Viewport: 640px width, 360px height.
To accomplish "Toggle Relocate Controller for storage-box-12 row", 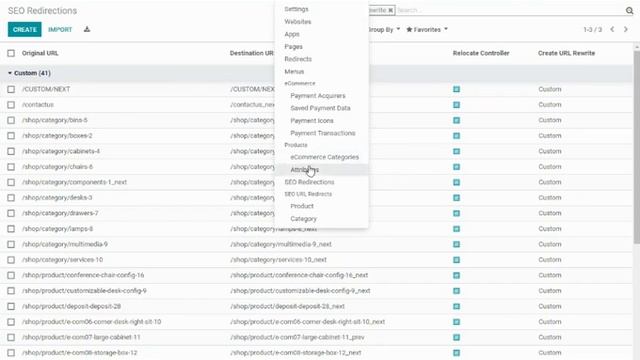I will point(456,353).
